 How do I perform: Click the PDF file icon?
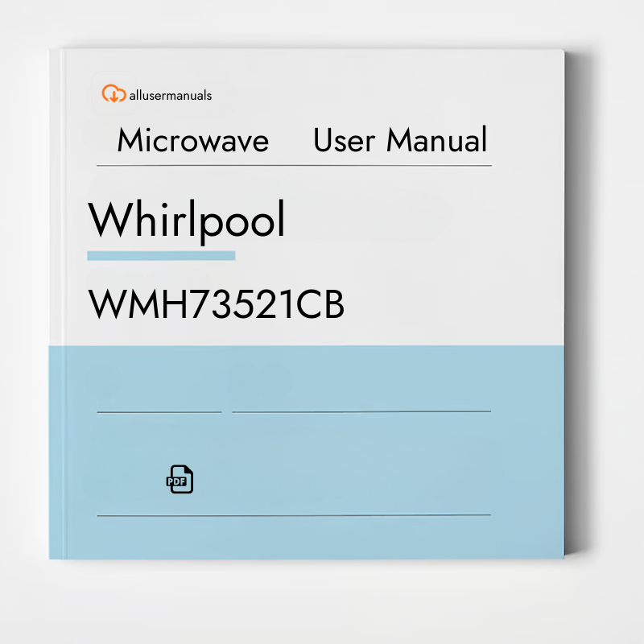180,479
